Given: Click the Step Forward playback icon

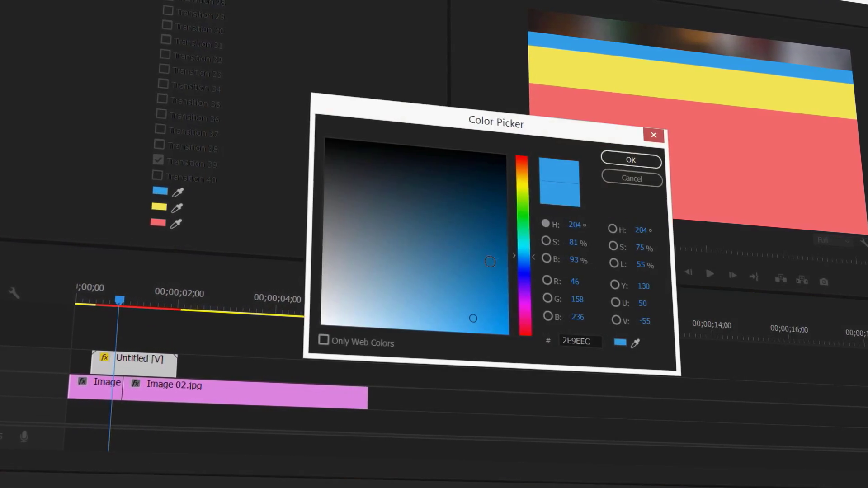Looking at the screenshot, I should (732, 276).
